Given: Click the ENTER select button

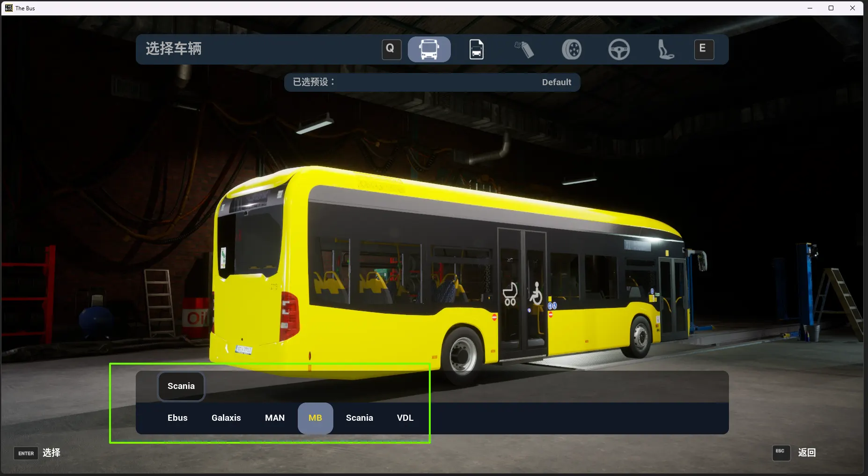Looking at the screenshot, I should pyautogui.click(x=26, y=453).
